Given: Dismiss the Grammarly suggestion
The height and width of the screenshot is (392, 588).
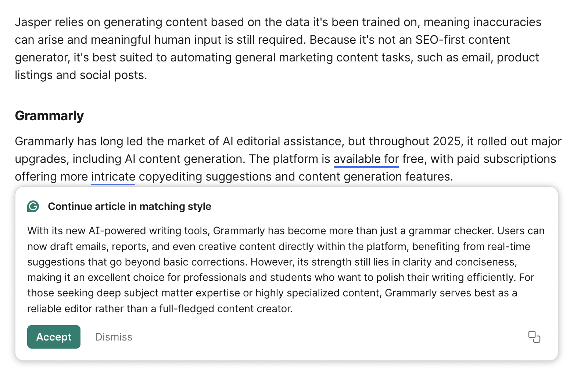Looking at the screenshot, I should [x=114, y=337].
